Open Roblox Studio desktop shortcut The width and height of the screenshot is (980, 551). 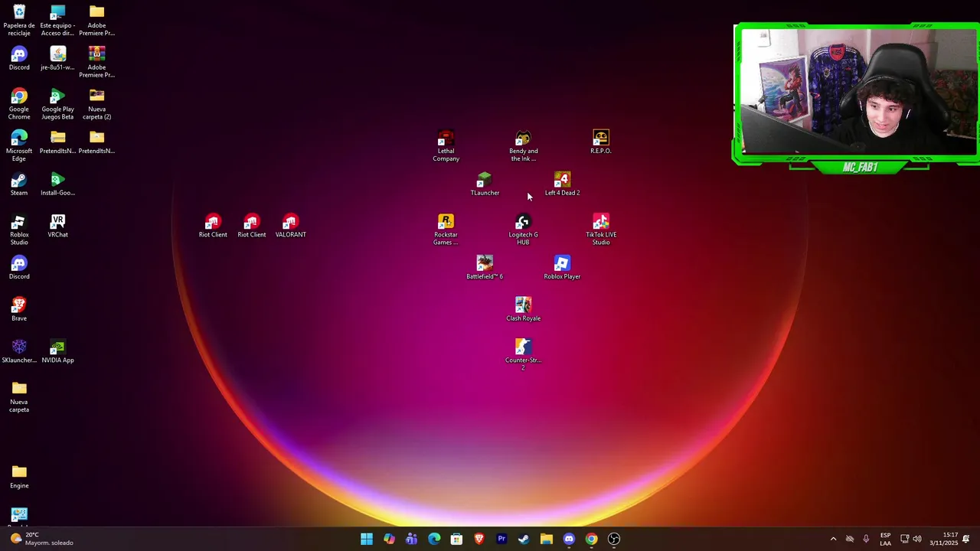point(19,230)
